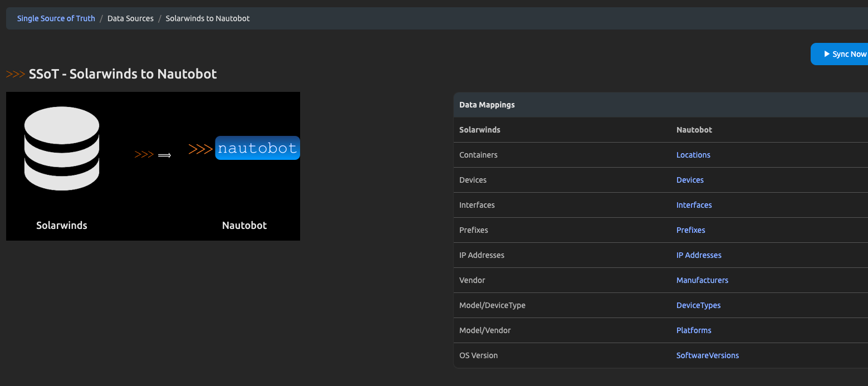Click orange chevrons beside nautobot logo
The image size is (868, 386).
click(x=200, y=149)
